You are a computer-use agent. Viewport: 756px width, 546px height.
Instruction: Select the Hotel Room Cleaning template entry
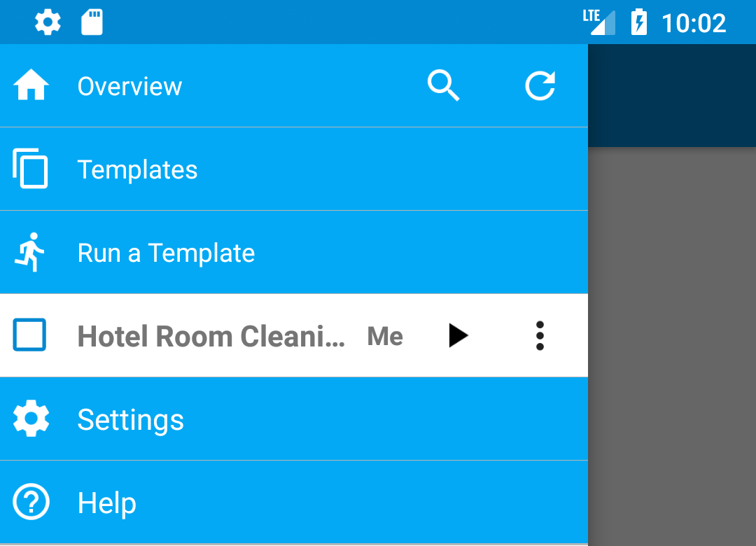point(210,335)
